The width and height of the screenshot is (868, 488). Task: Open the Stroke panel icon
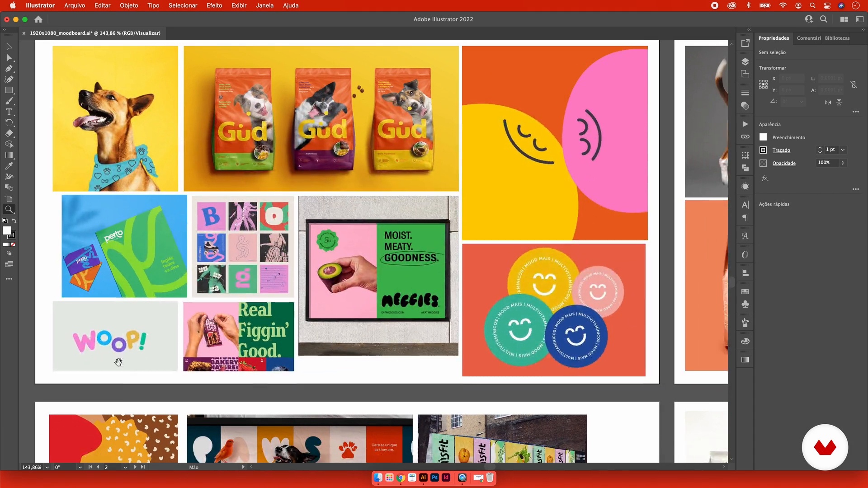click(745, 93)
